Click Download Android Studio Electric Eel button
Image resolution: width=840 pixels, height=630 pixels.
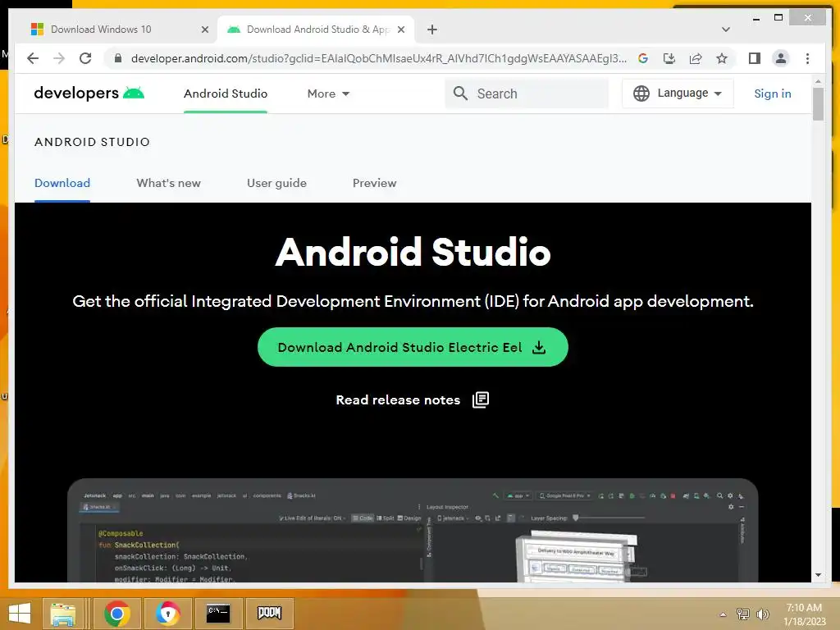pos(413,347)
